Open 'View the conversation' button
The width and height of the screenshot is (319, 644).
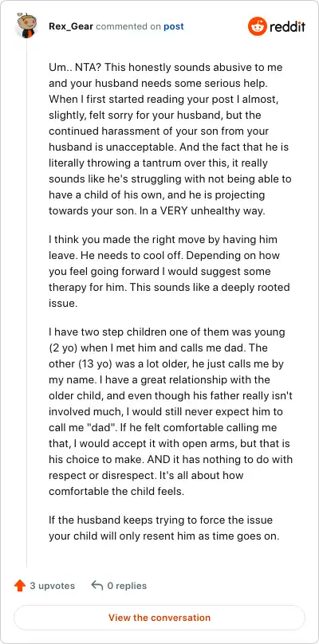(x=159, y=618)
